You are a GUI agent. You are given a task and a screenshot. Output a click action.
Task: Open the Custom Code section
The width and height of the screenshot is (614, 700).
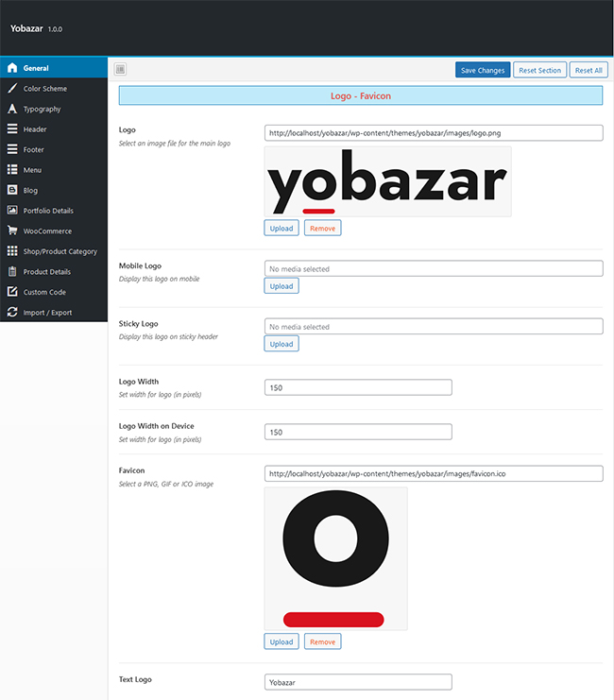click(54, 292)
